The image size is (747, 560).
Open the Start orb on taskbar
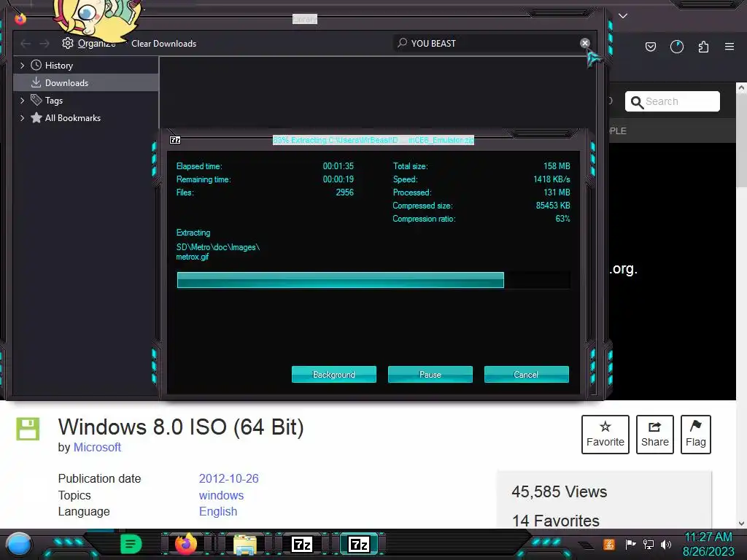pyautogui.click(x=18, y=544)
